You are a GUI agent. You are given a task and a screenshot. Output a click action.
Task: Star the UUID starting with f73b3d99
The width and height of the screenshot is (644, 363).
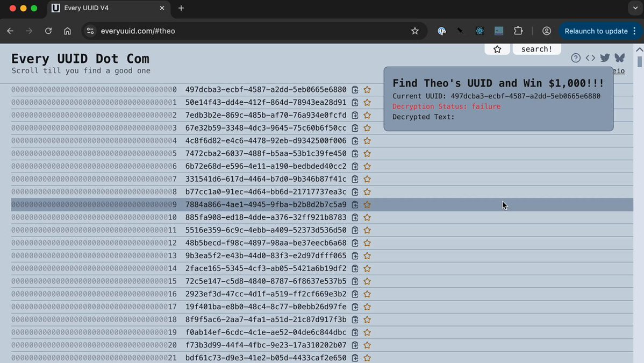(367, 345)
